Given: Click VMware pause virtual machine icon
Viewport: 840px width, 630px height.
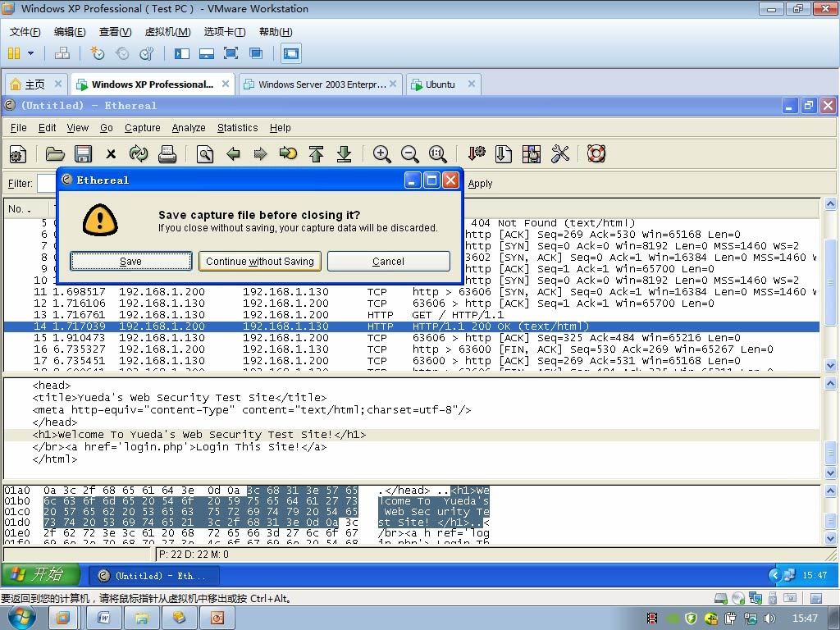Looking at the screenshot, I should (14, 53).
